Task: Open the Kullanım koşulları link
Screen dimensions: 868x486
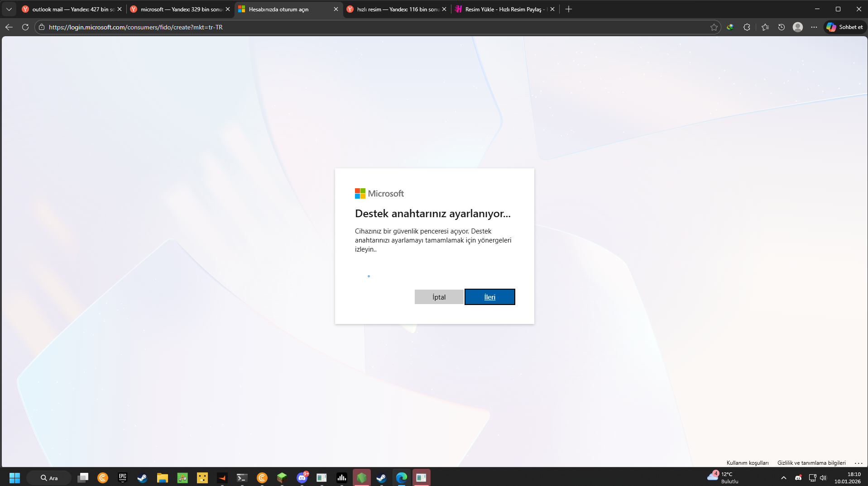Action: click(748, 463)
